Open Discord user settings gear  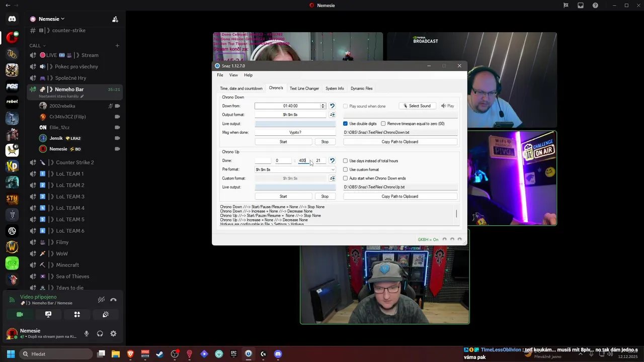click(113, 333)
